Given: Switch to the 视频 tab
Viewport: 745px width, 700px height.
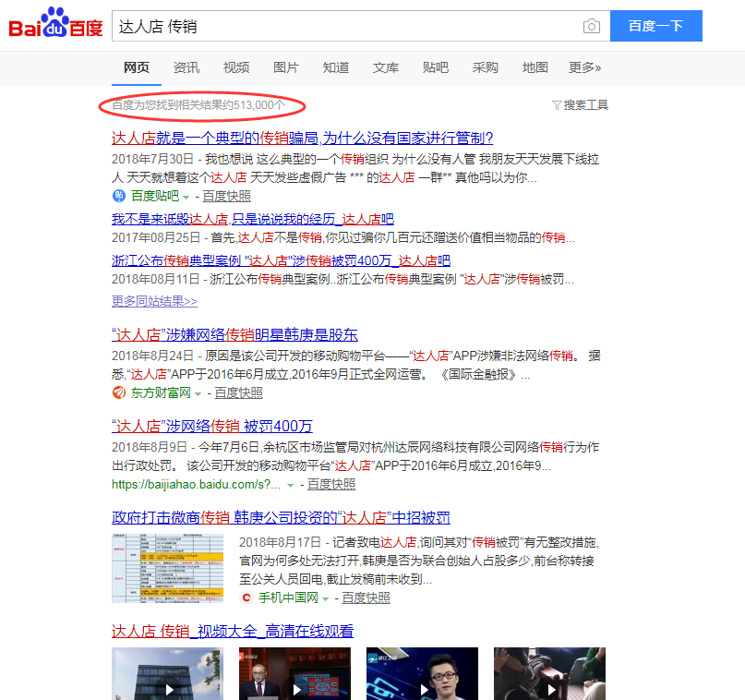Looking at the screenshot, I should click(x=236, y=67).
